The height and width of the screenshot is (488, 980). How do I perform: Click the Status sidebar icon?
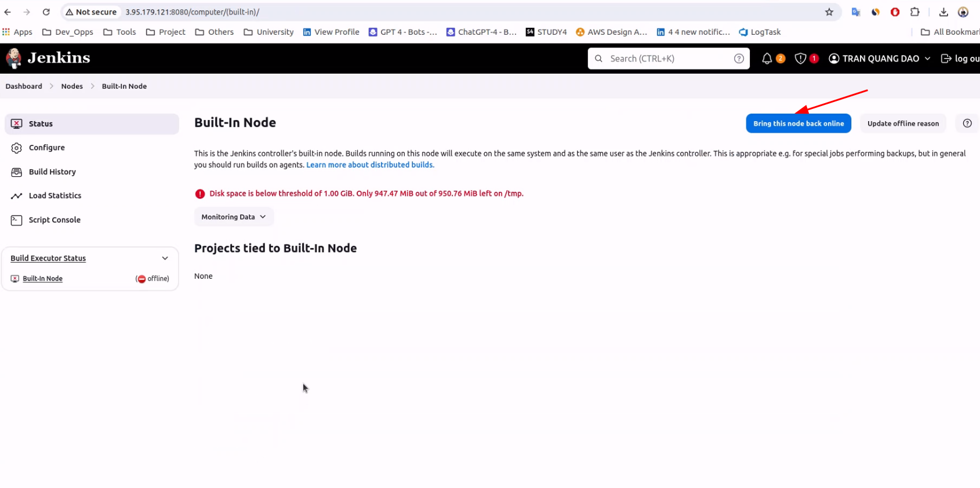pos(17,124)
